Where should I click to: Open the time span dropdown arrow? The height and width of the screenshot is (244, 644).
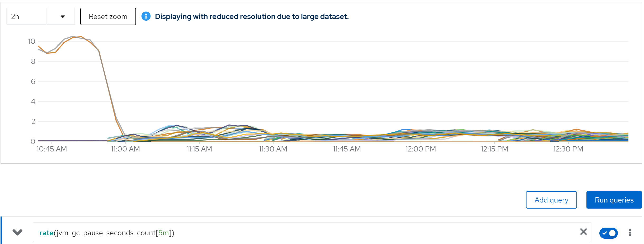[63, 17]
